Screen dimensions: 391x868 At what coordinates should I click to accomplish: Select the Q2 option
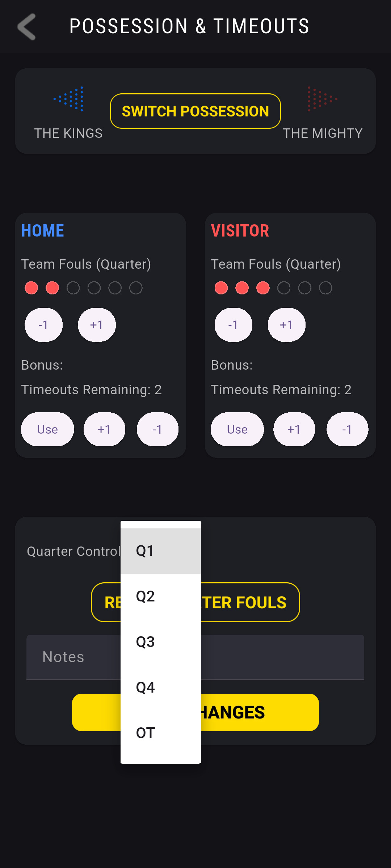click(x=145, y=596)
